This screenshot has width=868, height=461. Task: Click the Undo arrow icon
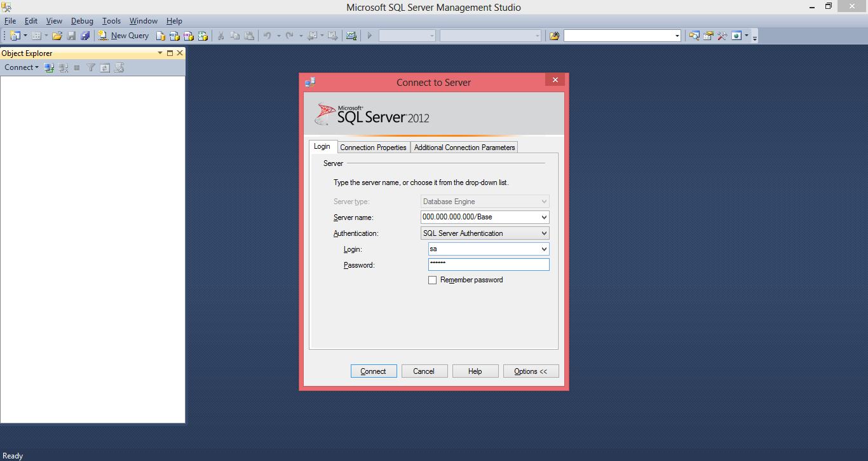coord(268,36)
